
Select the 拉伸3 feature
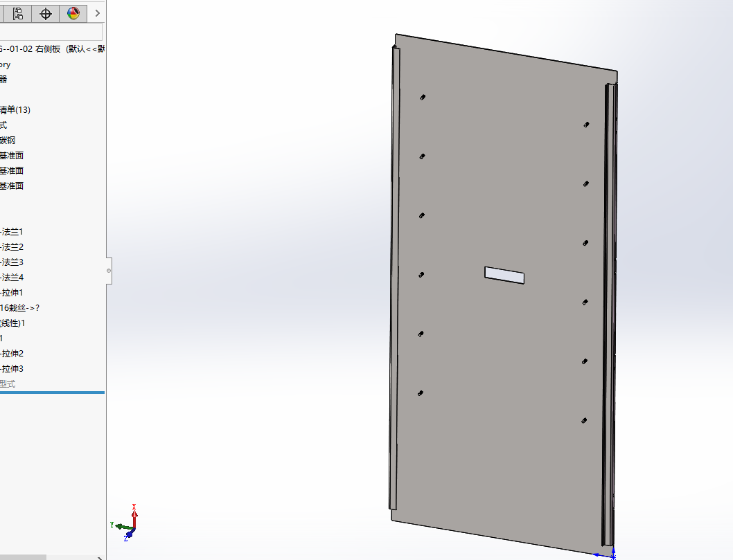tap(12, 368)
